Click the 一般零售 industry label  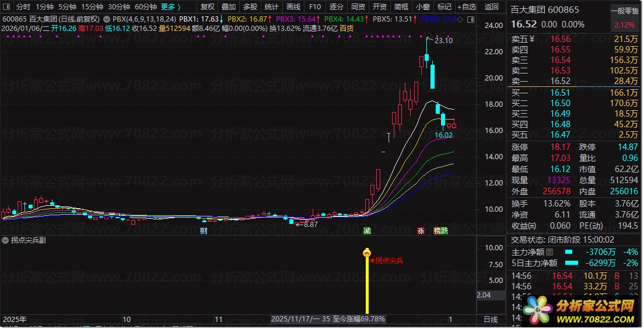624,11
